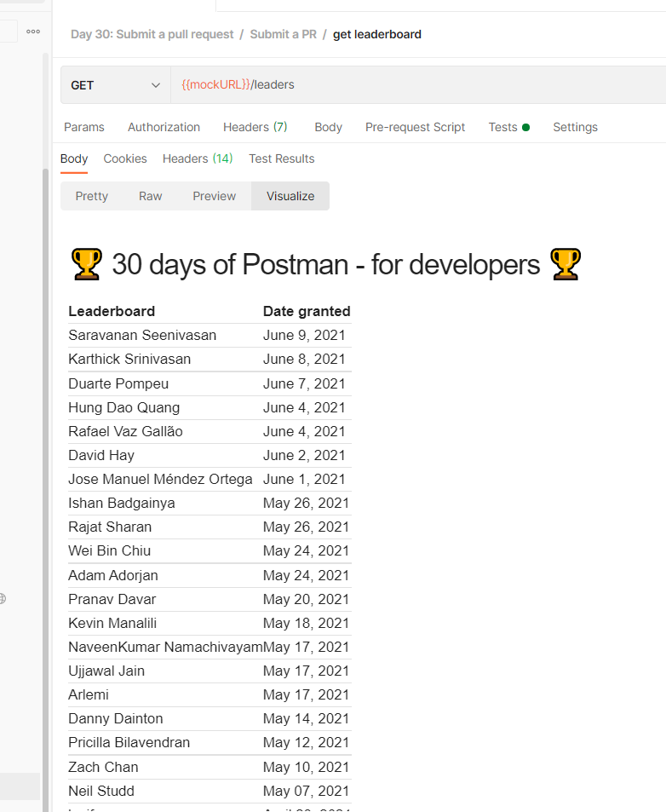Click the '30 days of Postman' heading
Image resolution: width=666 pixels, height=812 pixels.
326,265
